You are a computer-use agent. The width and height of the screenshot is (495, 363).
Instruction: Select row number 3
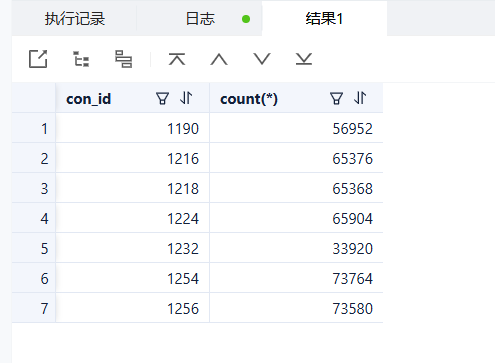tap(34, 188)
